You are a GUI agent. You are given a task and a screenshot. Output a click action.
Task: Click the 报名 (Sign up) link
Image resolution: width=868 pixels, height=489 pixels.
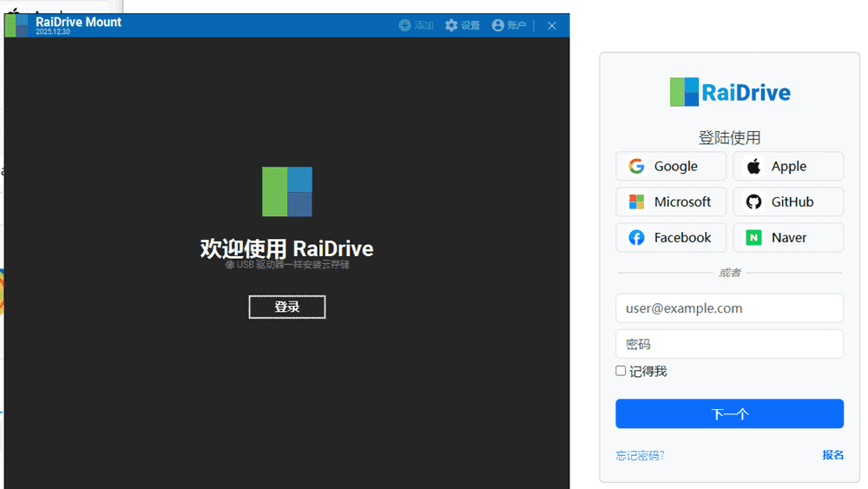[832, 455]
